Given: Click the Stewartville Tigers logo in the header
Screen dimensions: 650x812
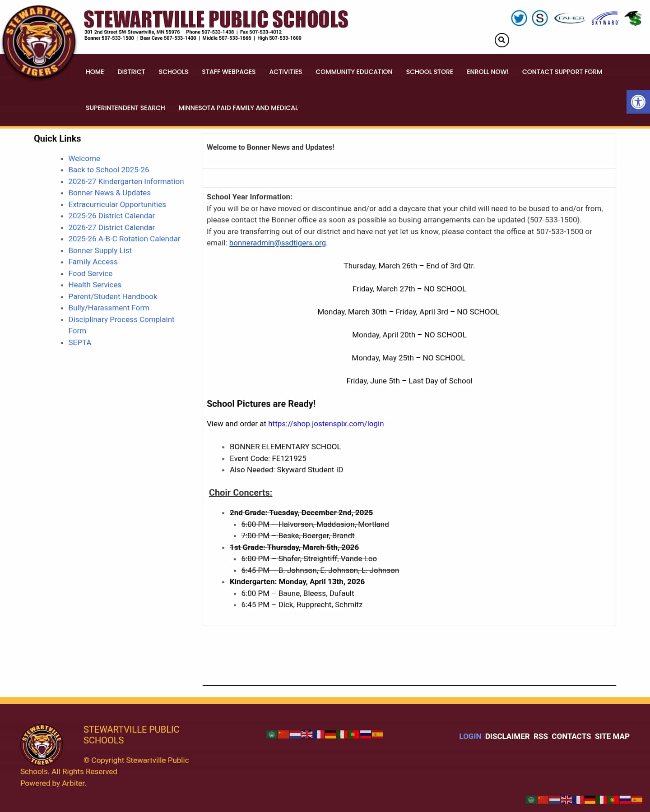Looking at the screenshot, I should (39, 42).
